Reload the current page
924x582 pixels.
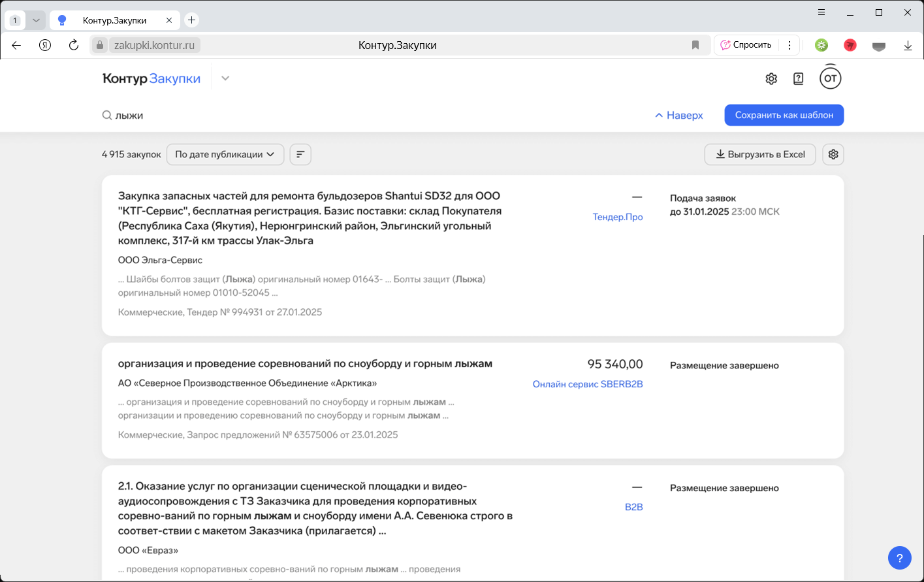click(74, 45)
